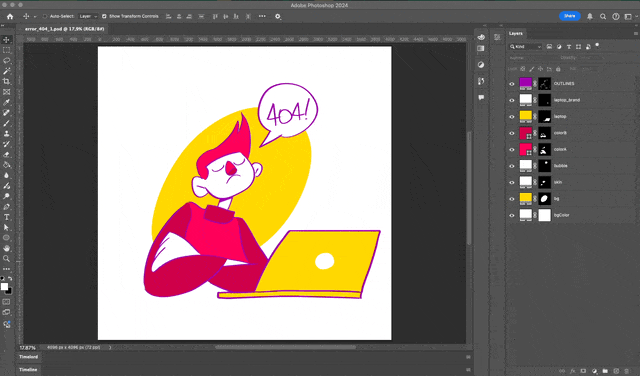The image size is (640, 376).
Task: Uncheck Show Transform Controls
Action: tap(104, 16)
